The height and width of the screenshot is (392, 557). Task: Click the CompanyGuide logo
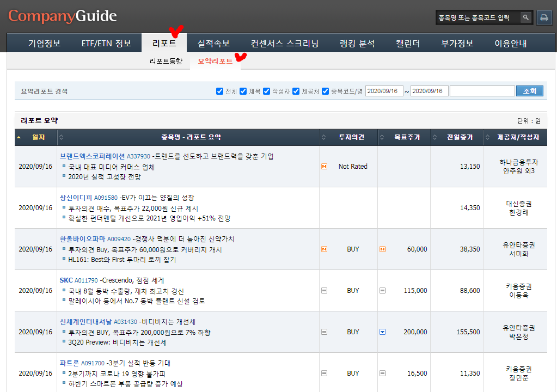(x=63, y=16)
